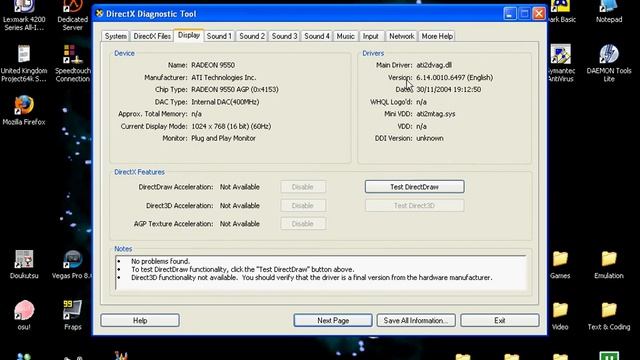Switch to the System tab

[116, 36]
